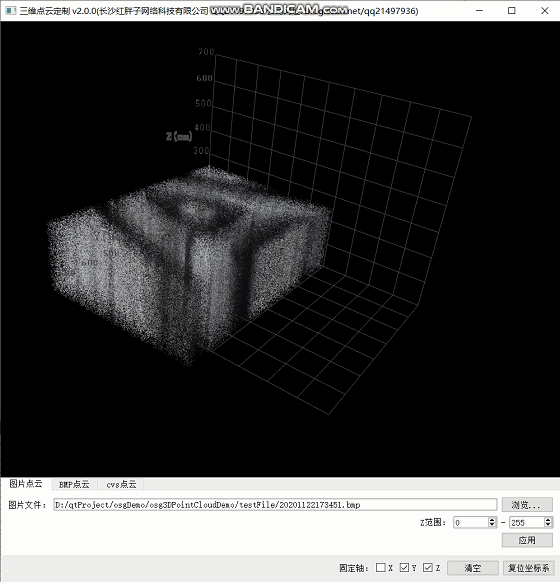Image resolution: width=560 pixels, height=582 pixels.
Task: Increase the Z range maximum with up arrow
Action: point(548,520)
